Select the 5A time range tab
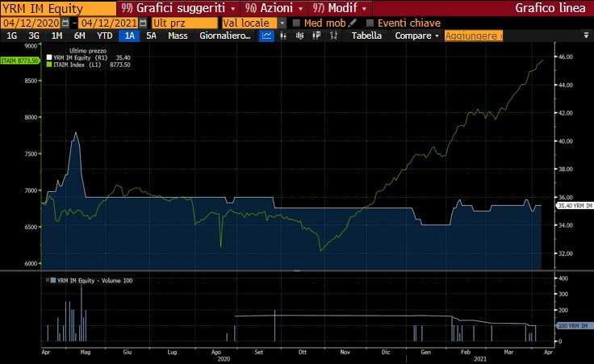This screenshot has width=594, height=364. point(151,36)
